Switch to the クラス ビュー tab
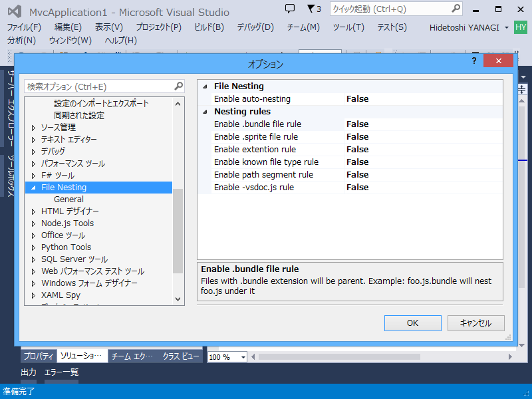 181,356
